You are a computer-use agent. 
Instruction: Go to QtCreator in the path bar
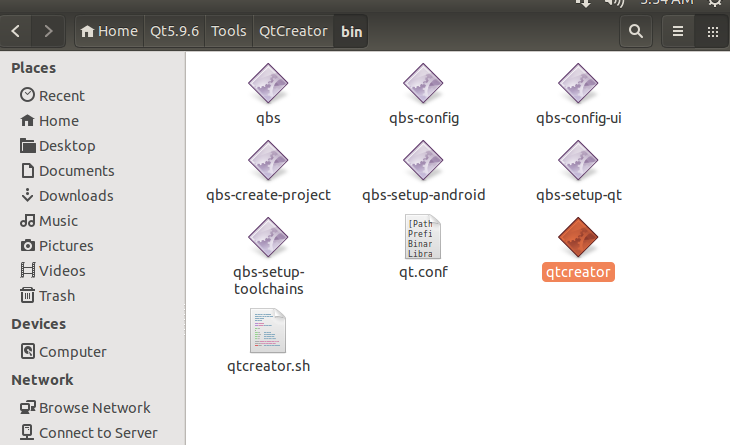coord(293,31)
